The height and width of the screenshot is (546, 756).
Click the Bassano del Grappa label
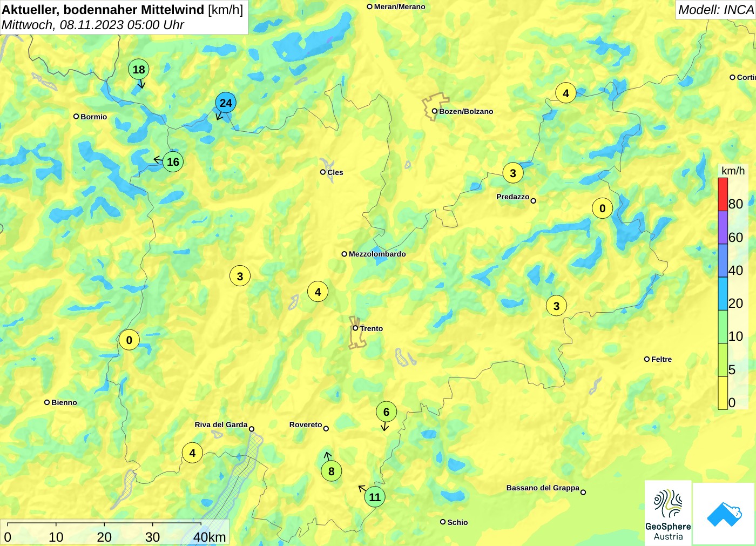coord(543,488)
